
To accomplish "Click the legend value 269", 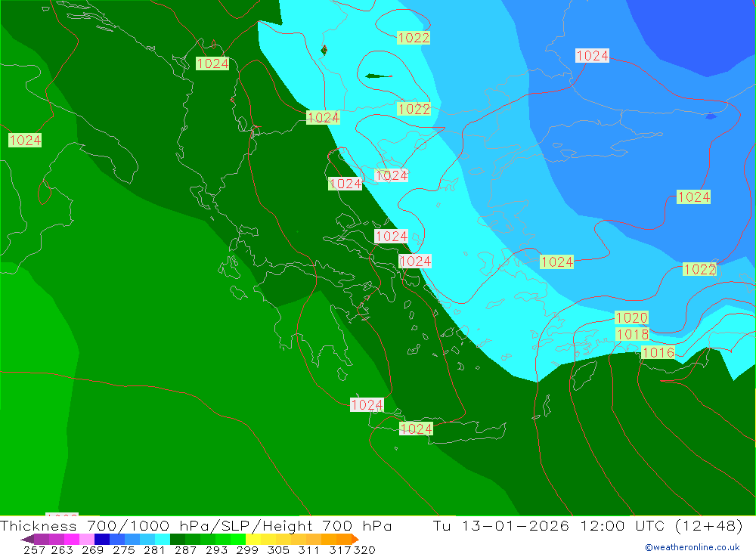I will point(92,549).
